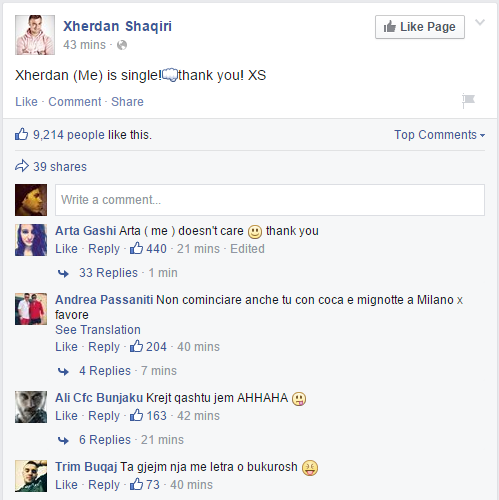Image resolution: width=499 pixels, height=500 pixels.
Task: Open the Top Comments sorting dropdown
Action: point(439,135)
